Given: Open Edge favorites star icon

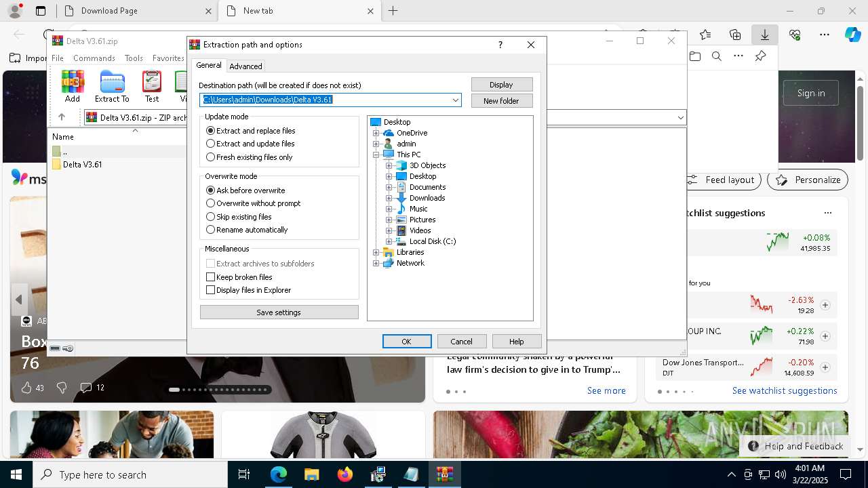Looking at the screenshot, I should (705, 35).
